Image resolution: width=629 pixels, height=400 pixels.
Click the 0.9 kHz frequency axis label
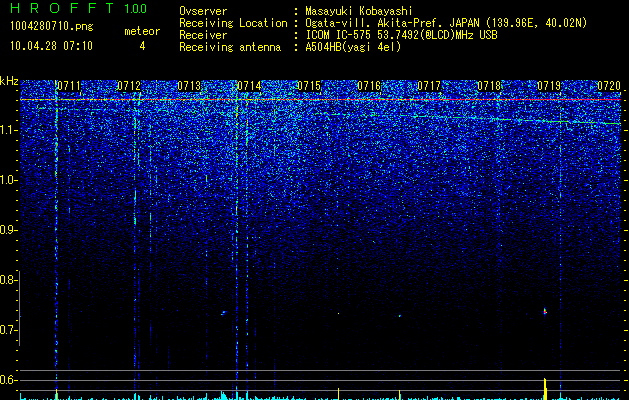[8, 230]
